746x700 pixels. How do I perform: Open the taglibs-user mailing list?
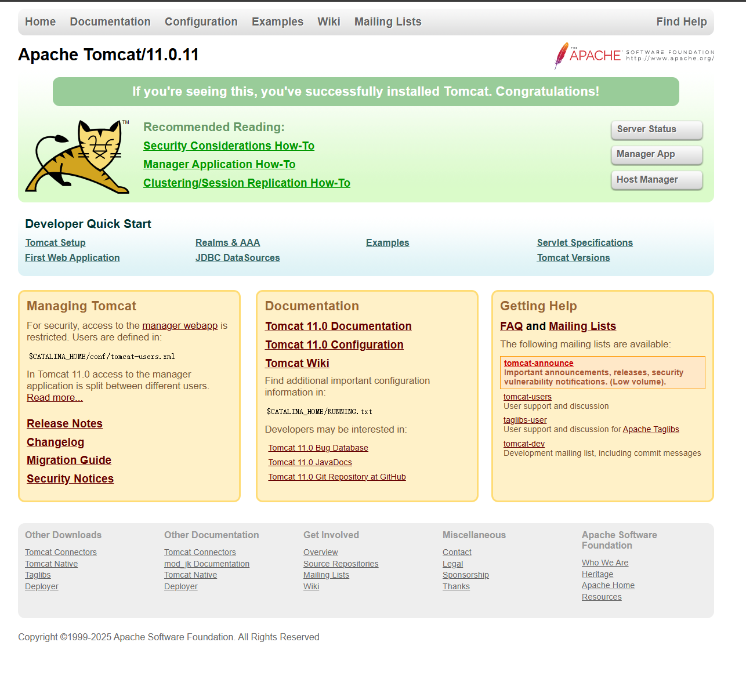pyautogui.click(x=525, y=420)
